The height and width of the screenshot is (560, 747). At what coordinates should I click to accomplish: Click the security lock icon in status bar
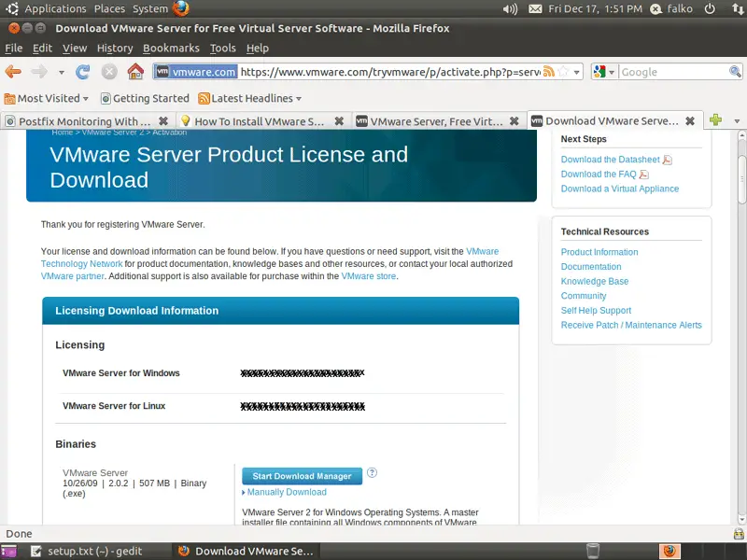pos(739,533)
